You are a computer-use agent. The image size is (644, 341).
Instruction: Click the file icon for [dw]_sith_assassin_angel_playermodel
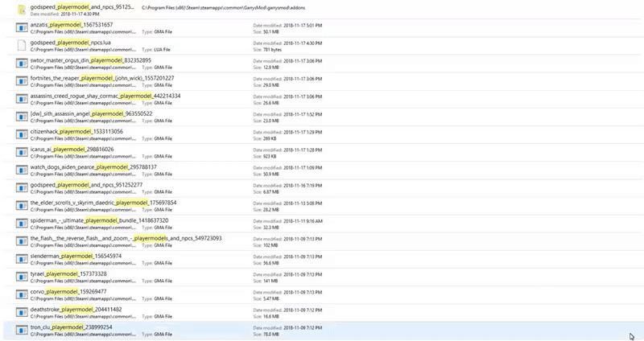point(22,117)
